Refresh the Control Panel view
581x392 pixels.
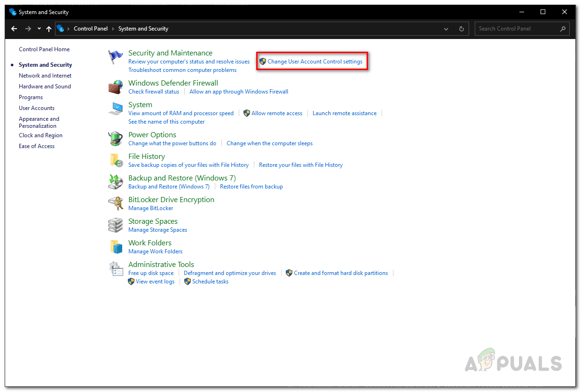pyautogui.click(x=462, y=29)
